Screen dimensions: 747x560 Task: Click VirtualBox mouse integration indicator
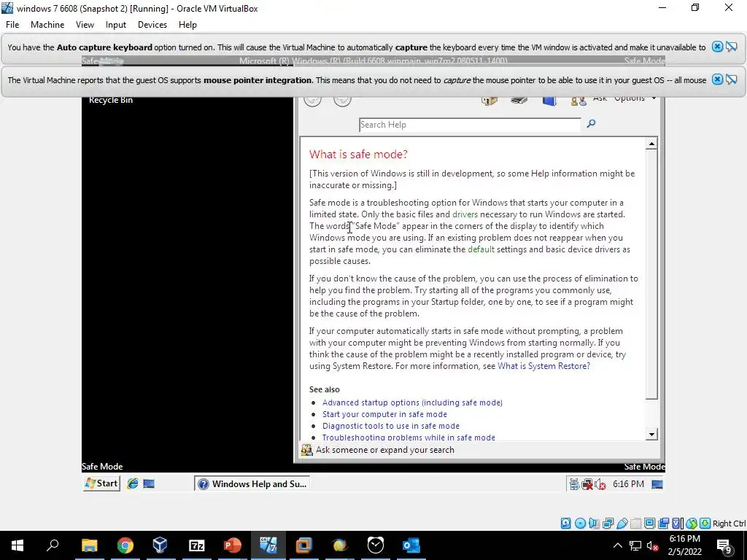(692, 524)
